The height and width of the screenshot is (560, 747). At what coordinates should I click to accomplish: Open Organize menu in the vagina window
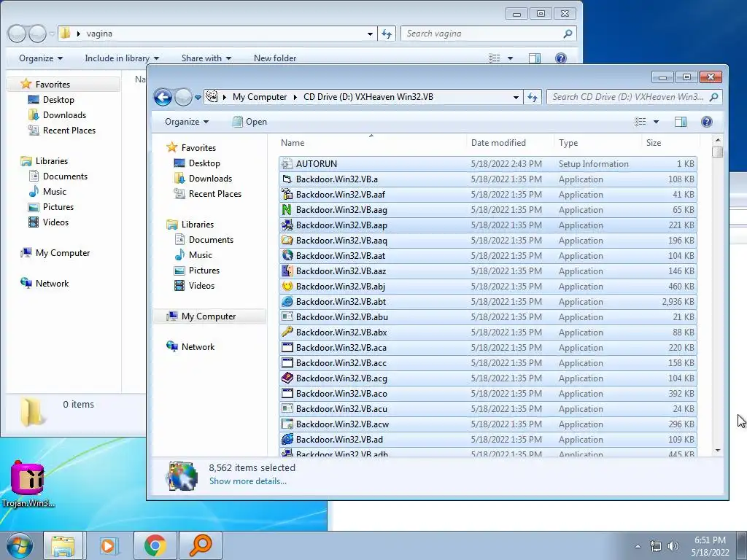41,58
